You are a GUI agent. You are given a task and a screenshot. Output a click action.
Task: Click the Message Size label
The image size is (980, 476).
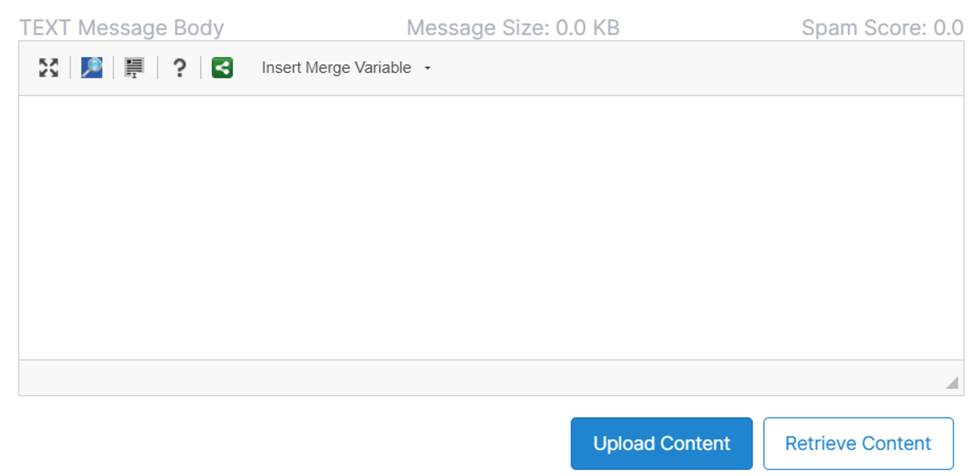[x=479, y=28]
